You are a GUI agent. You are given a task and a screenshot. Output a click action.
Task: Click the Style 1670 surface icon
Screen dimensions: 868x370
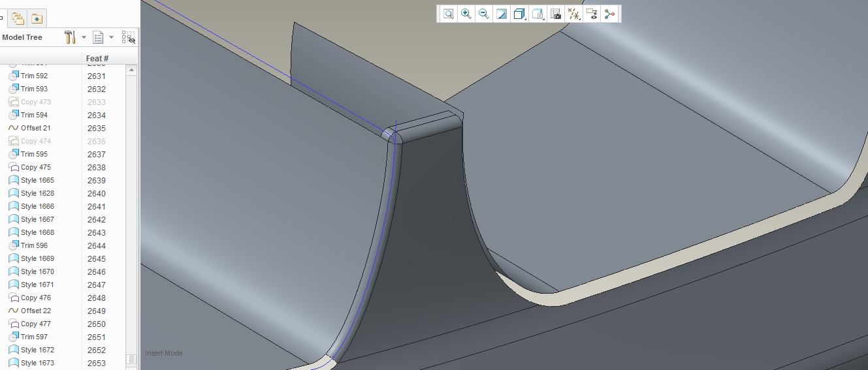[x=13, y=271]
